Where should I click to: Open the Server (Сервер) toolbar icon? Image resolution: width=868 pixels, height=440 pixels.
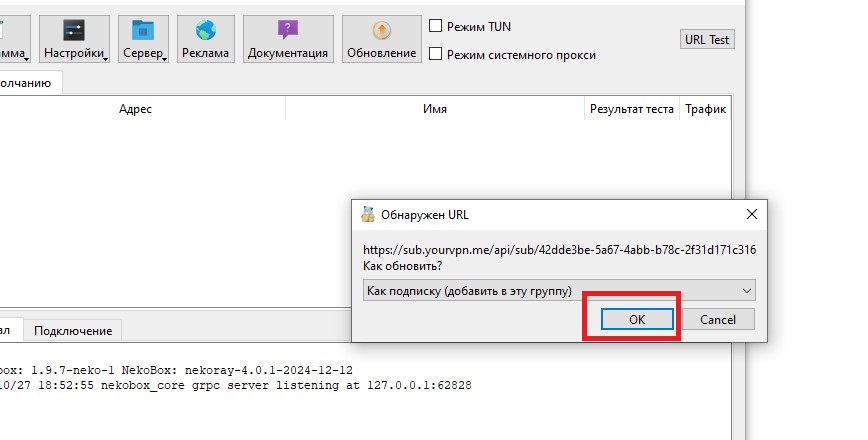tap(143, 30)
